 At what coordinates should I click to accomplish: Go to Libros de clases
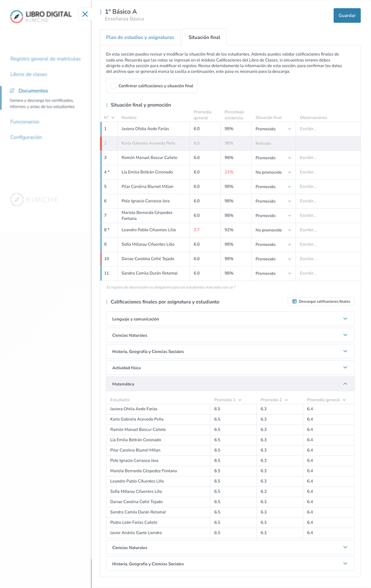(29, 74)
